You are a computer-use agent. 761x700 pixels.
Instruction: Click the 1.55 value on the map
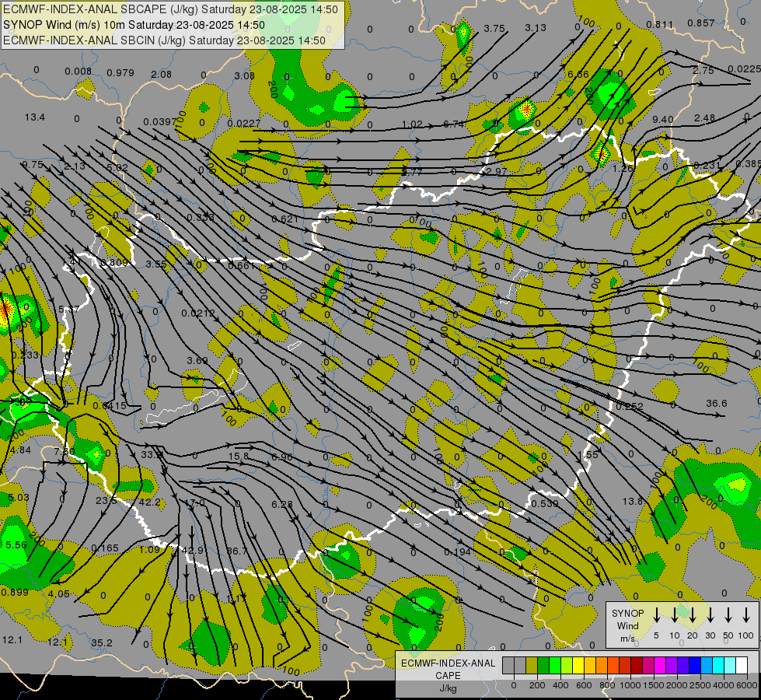589,454
